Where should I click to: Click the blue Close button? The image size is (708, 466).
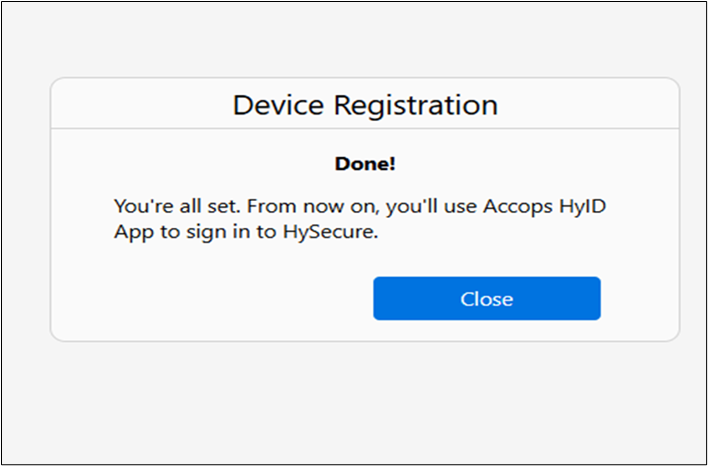487,299
